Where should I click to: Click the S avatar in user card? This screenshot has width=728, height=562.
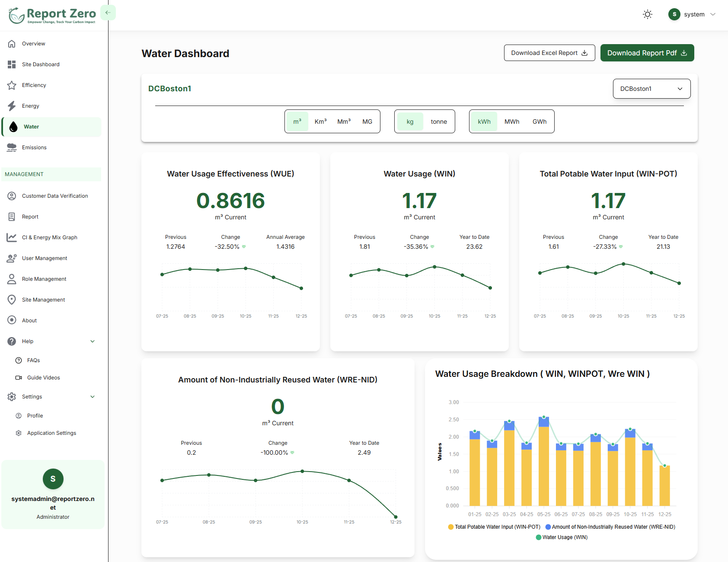[53, 479]
